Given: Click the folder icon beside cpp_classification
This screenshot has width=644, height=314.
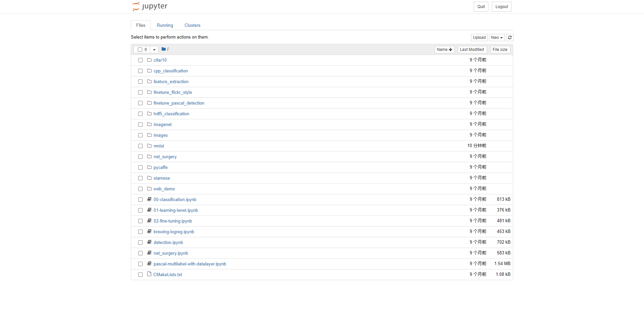Looking at the screenshot, I should coord(150,71).
